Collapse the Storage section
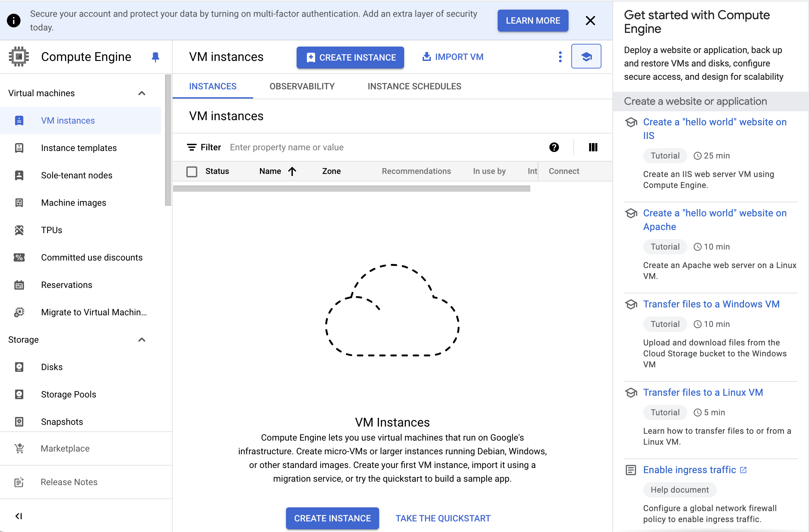The image size is (809, 532). 142,340
